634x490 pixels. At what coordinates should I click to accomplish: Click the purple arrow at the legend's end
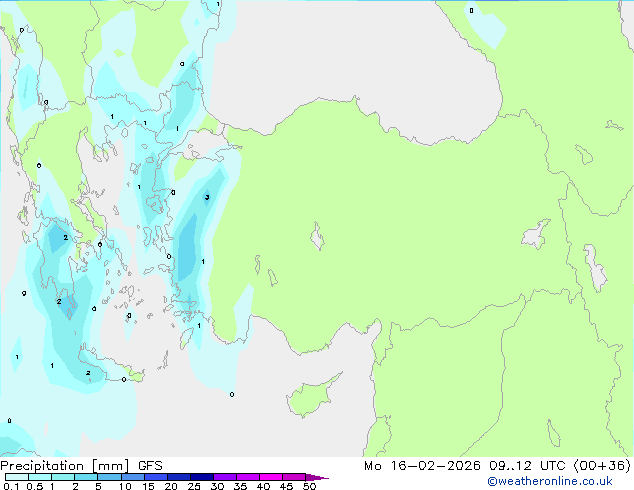coord(317,477)
